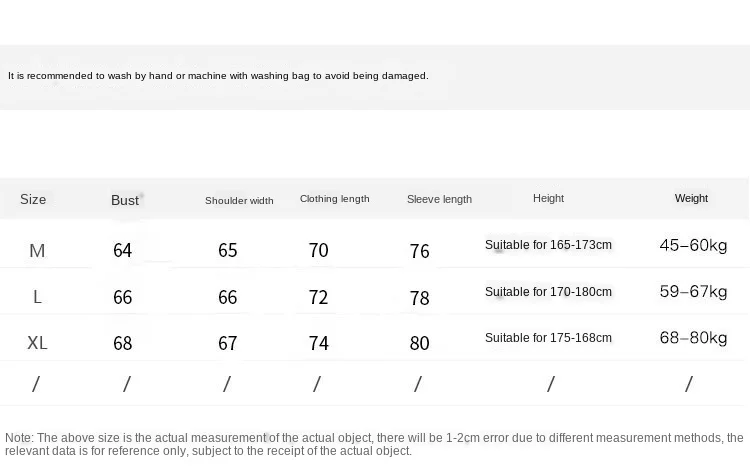The width and height of the screenshot is (750, 471).
Task: Select 'Suitable for 170-180cm' height text
Action: tap(548, 292)
